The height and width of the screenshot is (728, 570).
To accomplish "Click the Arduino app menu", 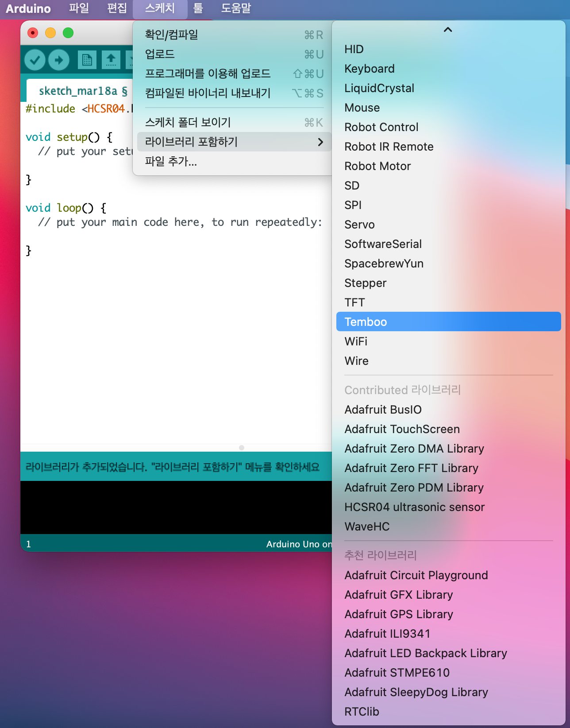I will tap(28, 8).
